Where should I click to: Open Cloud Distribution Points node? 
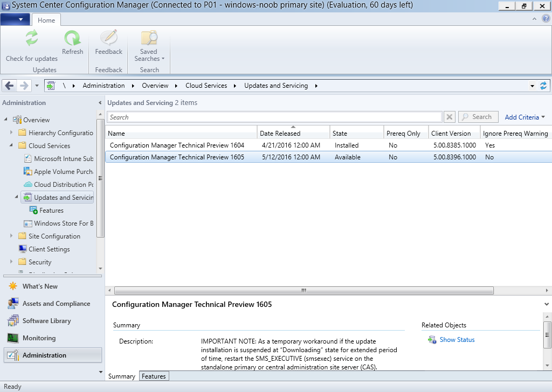click(59, 185)
